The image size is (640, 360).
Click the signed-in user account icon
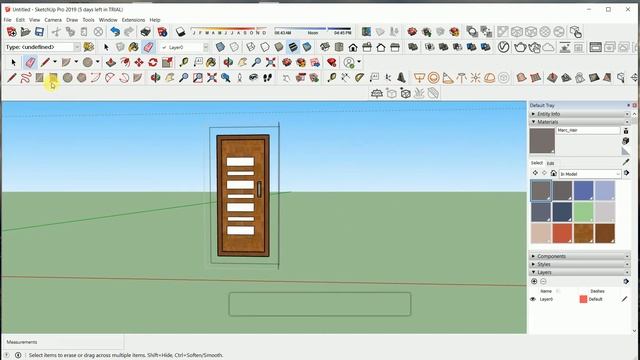349,62
